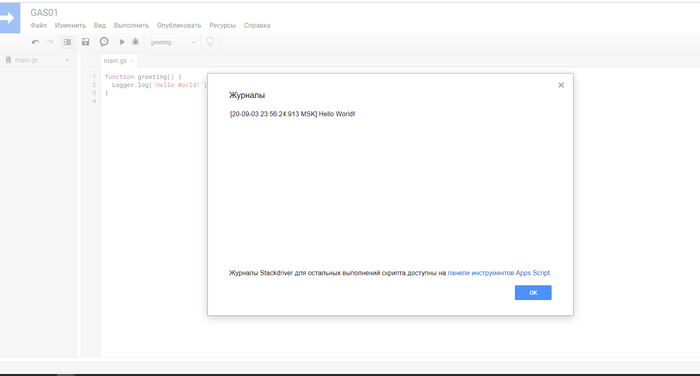Viewport: 700px width, 376px height.
Task: Open the Опубликовать menu
Action: tap(179, 25)
